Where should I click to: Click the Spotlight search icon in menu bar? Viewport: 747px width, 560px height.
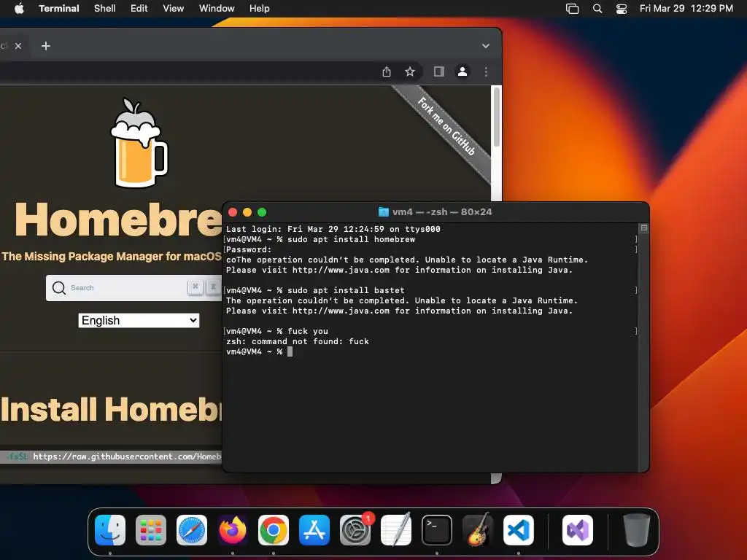597,9
